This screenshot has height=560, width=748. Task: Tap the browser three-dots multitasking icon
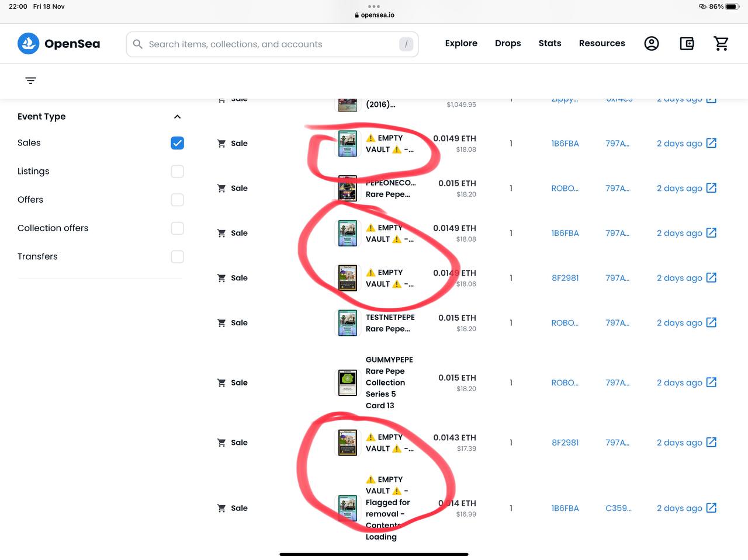(x=374, y=6)
